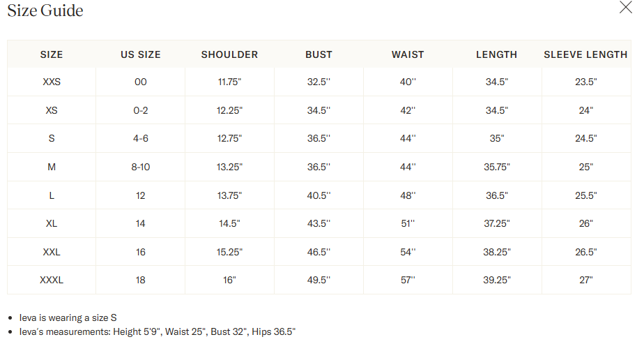Click the 23.5" sleeve length value
644x344 pixels.
585,82
